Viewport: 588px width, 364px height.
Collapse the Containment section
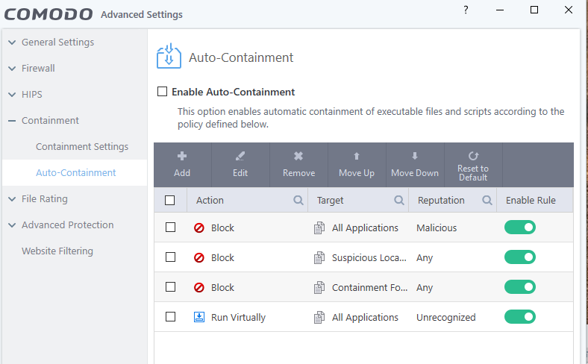click(x=12, y=121)
